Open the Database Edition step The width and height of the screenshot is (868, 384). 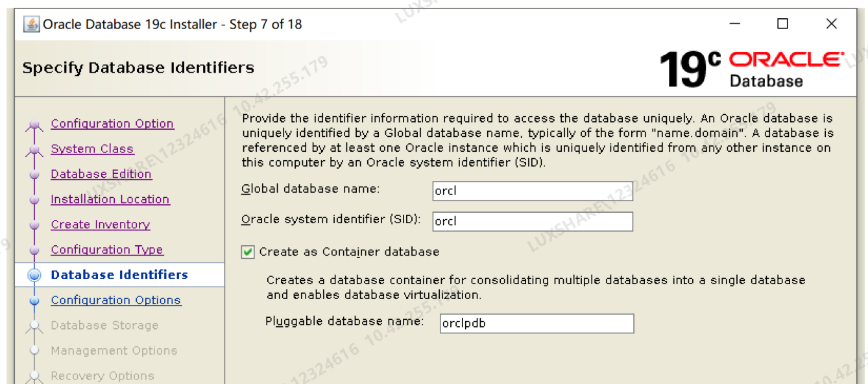(x=101, y=174)
